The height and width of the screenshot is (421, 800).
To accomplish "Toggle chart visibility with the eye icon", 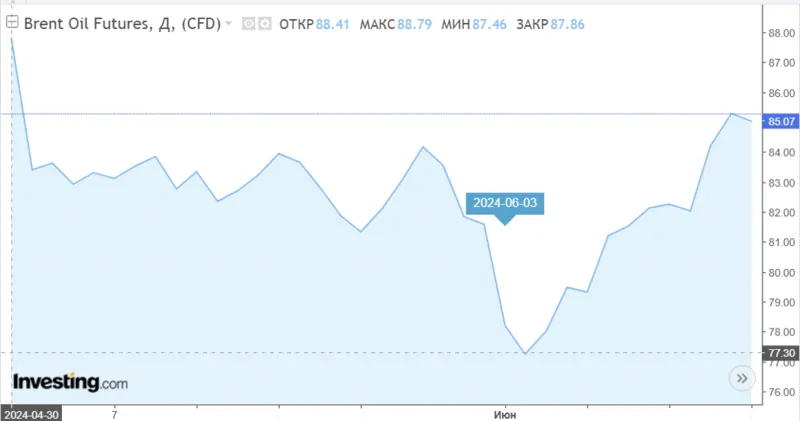I will [x=249, y=22].
